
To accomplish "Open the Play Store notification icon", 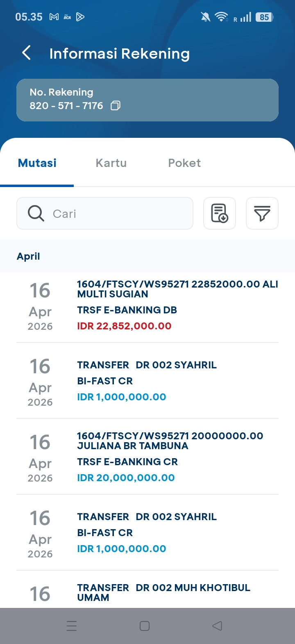I will point(80,17).
